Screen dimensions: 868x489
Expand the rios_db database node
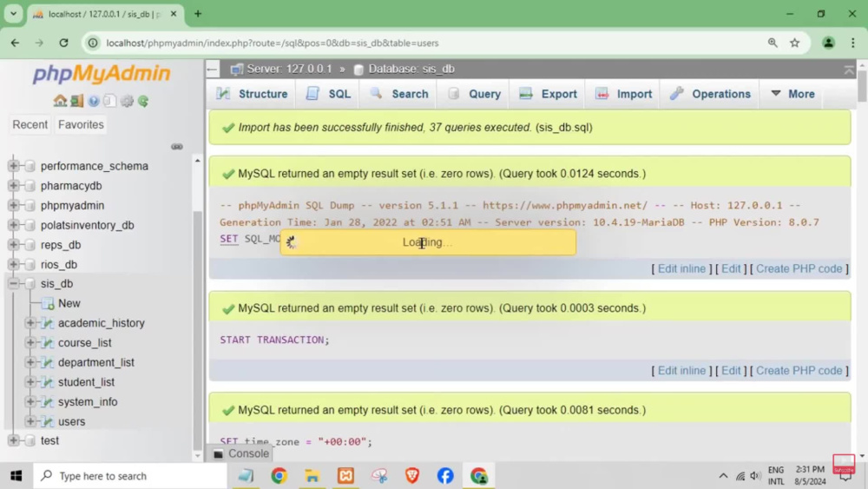[x=13, y=264]
